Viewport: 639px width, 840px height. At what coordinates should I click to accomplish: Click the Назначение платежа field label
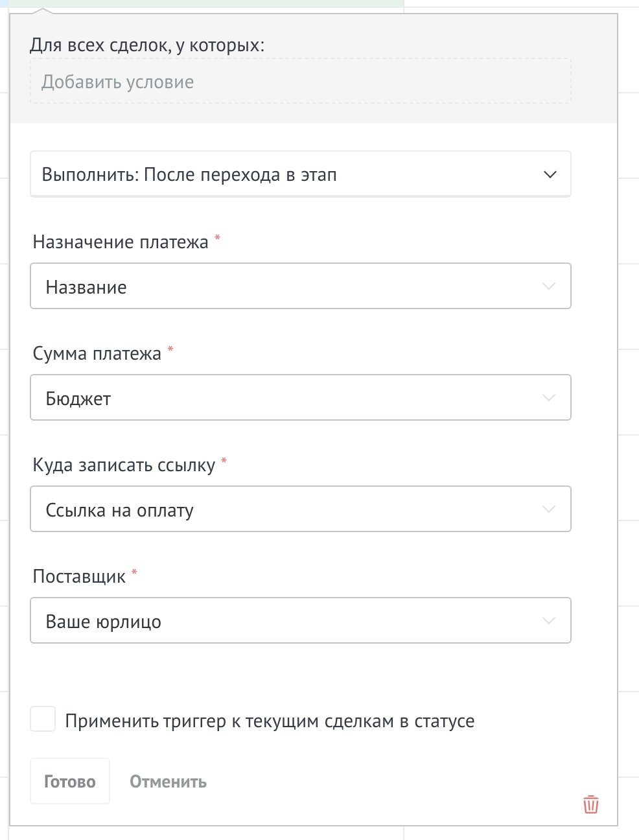pos(121,242)
